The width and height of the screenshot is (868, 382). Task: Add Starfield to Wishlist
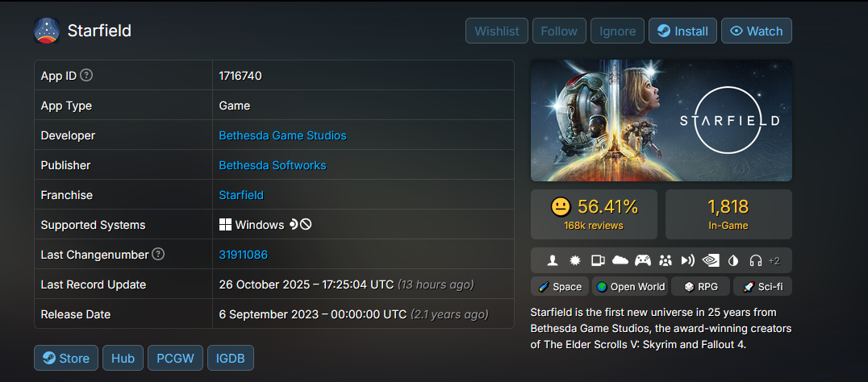[x=497, y=31]
